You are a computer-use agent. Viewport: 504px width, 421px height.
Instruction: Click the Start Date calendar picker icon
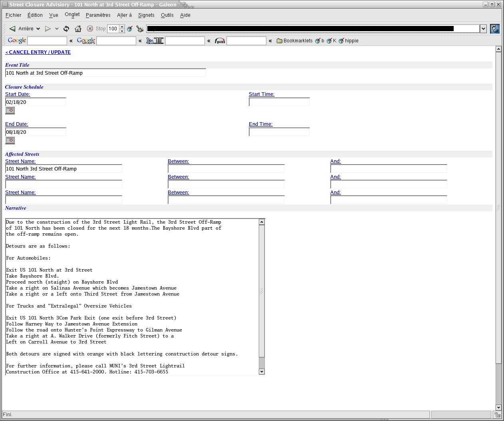pos(10,111)
